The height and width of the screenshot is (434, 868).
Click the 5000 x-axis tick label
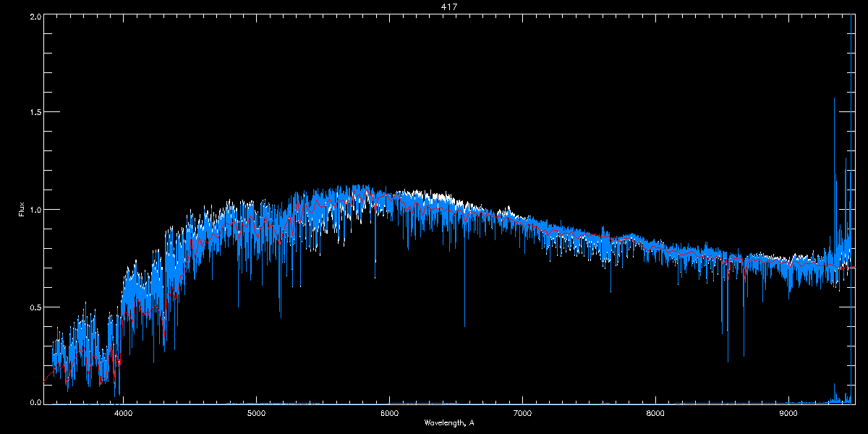(x=256, y=413)
